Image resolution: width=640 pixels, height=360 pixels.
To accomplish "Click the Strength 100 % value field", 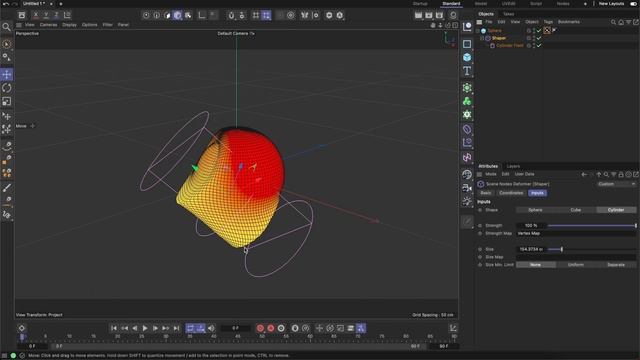I will pos(531,225).
